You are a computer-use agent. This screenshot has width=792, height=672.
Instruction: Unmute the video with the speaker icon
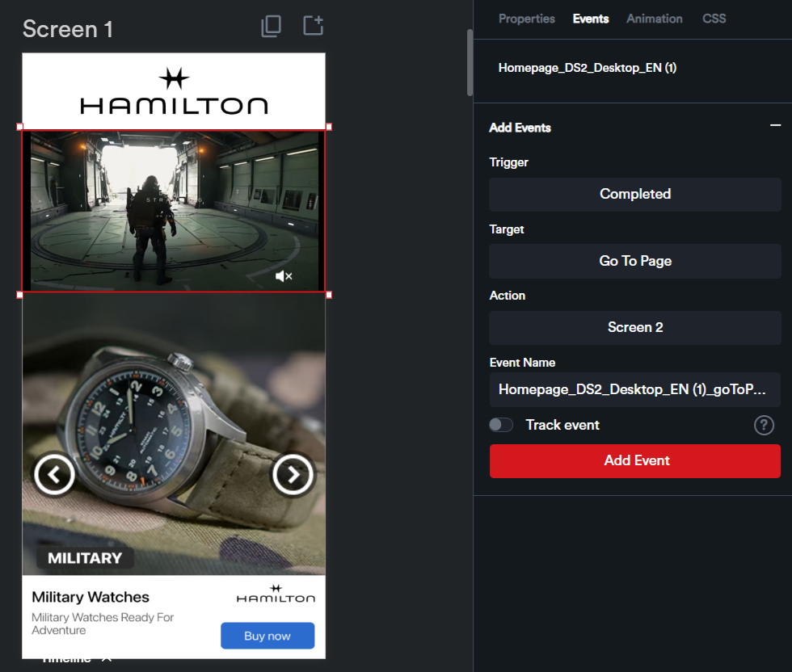tap(283, 276)
